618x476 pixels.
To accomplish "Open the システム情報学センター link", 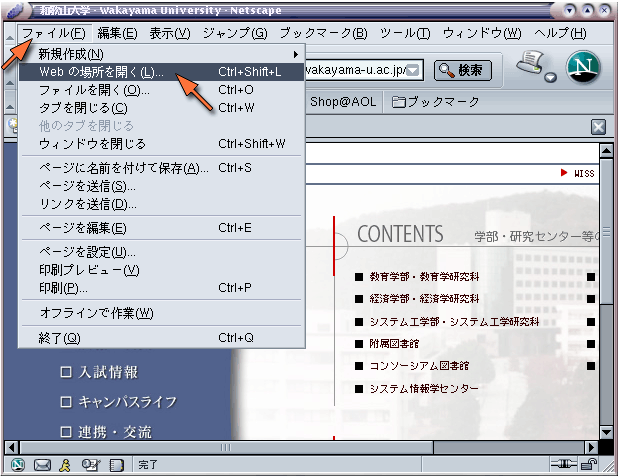I will pyautogui.click(x=424, y=389).
